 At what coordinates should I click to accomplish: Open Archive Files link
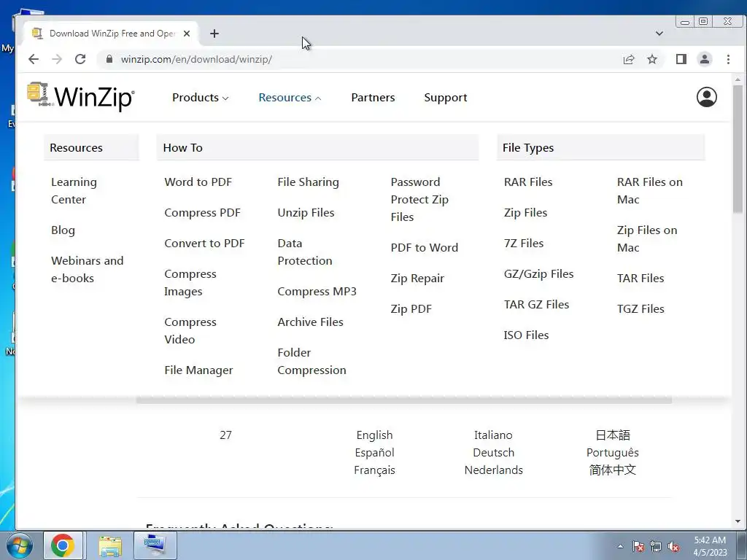coord(310,322)
